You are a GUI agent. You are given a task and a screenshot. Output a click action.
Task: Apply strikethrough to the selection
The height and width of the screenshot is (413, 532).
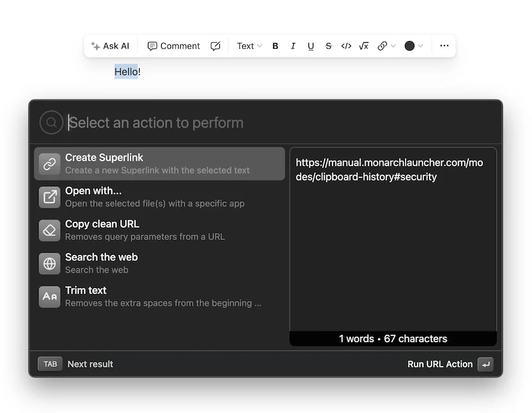(328, 45)
